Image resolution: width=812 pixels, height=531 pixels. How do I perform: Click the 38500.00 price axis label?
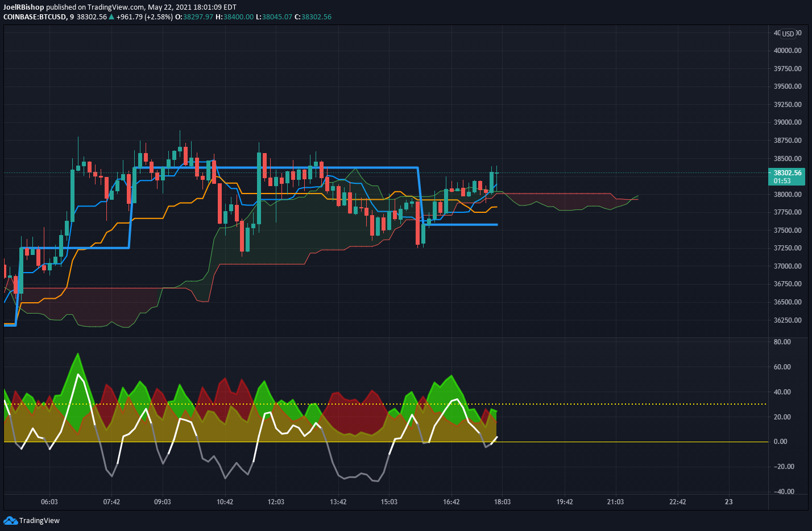788,159
